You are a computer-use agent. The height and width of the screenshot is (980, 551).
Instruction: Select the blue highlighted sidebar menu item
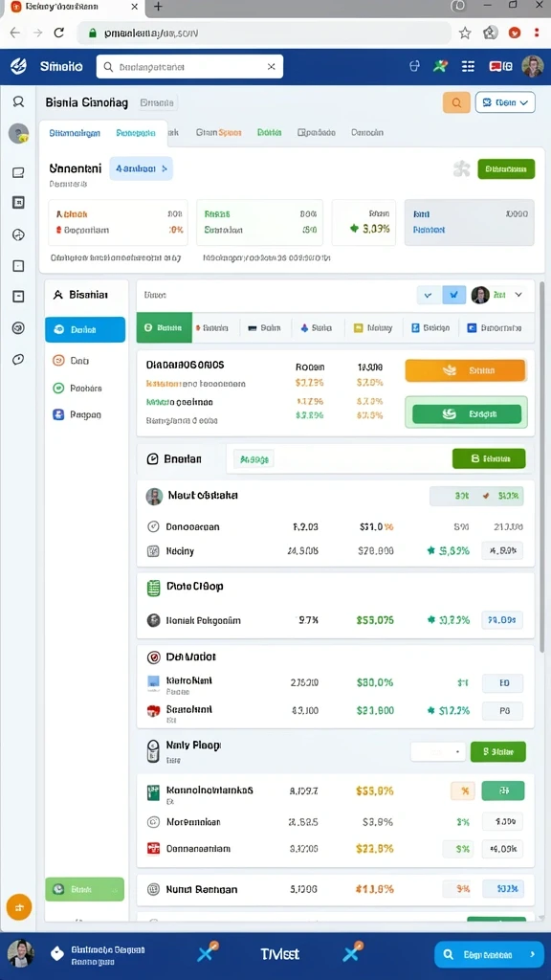click(85, 329)
